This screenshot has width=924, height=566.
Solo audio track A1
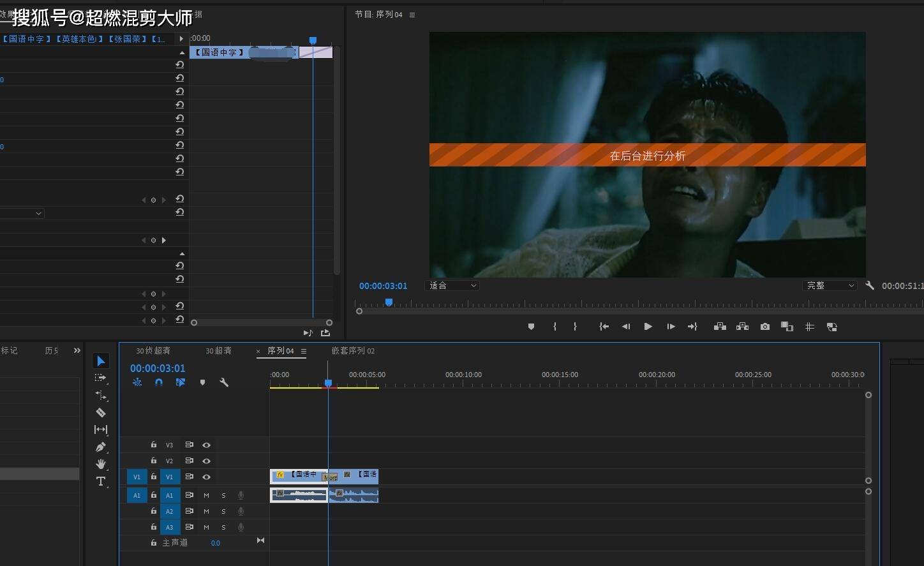[x=223, y=495]
